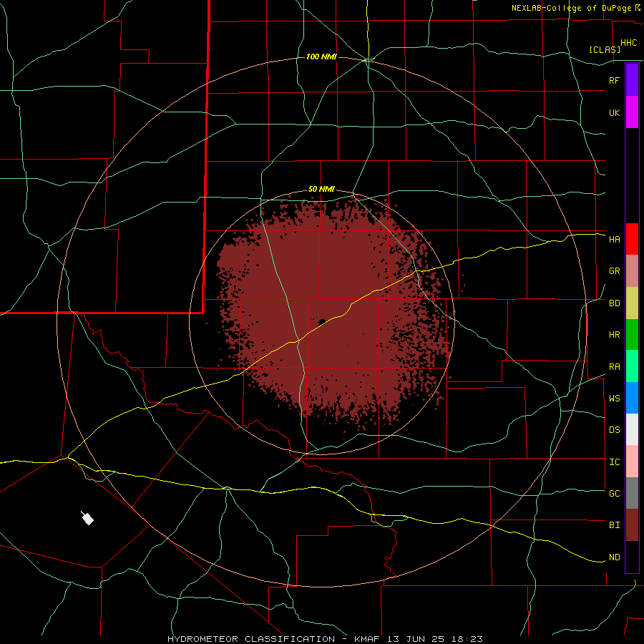Click the IC light pink legend swatch
Screen dimensions: 644x644
pos(632,462)
